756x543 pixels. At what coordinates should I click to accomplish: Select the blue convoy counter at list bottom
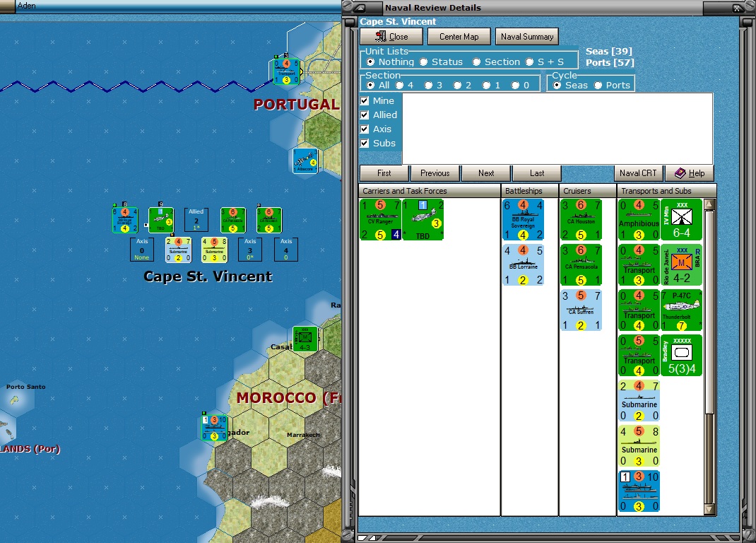pyautogui.click(x=639, y=491)
